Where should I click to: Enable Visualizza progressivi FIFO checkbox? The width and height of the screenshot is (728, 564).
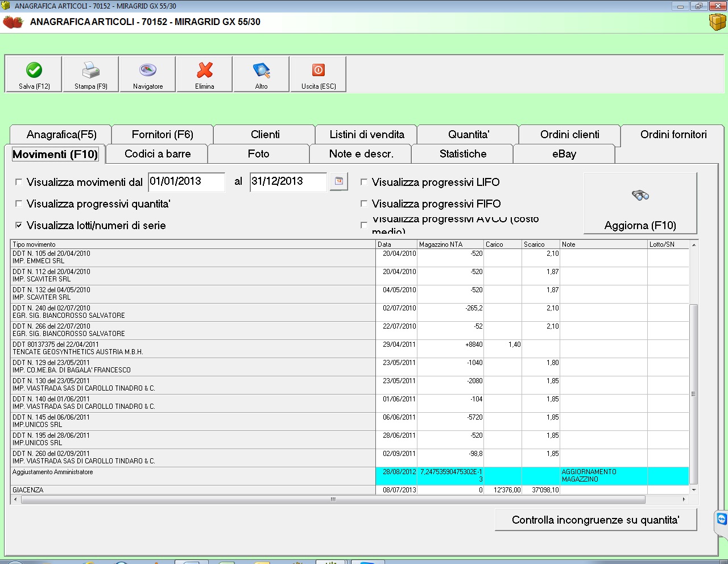[364, 204]
